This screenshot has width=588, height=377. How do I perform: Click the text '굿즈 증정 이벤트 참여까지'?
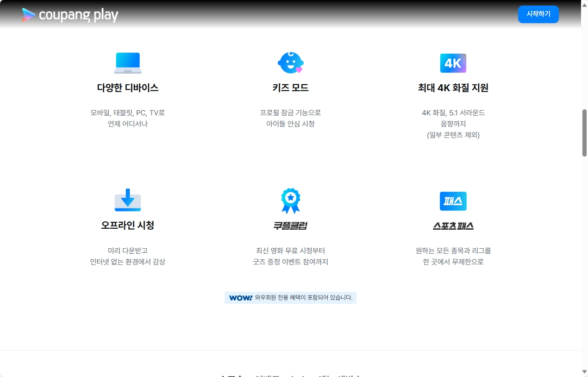click(290, 262)
